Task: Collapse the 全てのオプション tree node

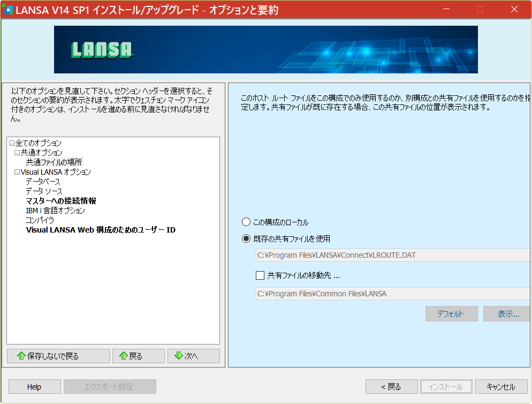Action: [12, 143]
